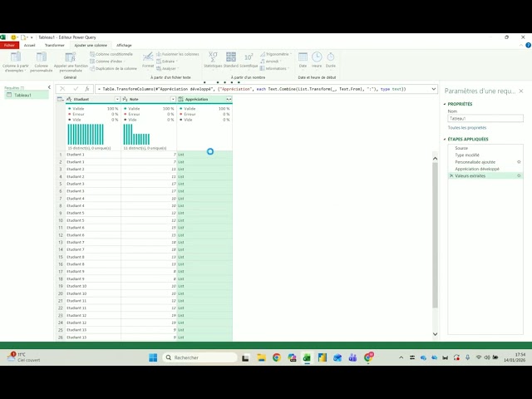
Task: Open the Fichier tab
Action: [x=9, y=45]
